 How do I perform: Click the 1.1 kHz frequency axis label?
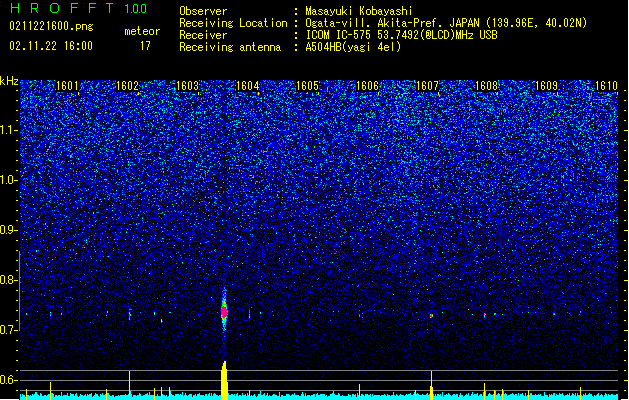tap(9, 130)
